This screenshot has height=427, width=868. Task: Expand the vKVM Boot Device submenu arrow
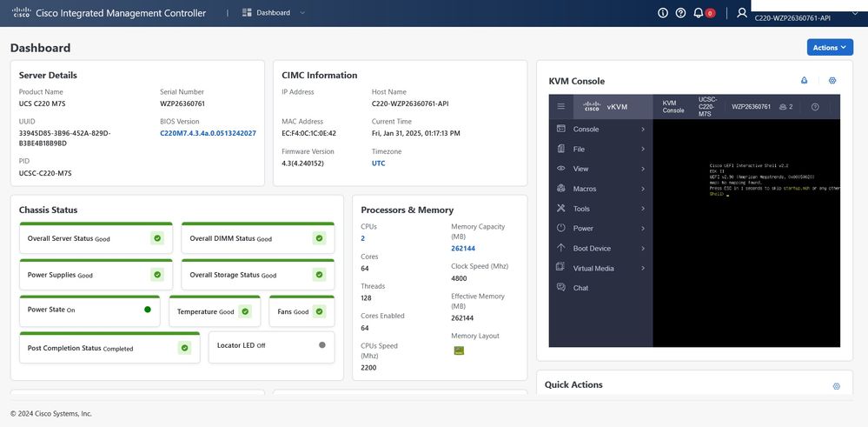pyautogui.click(x=643, y=249)
